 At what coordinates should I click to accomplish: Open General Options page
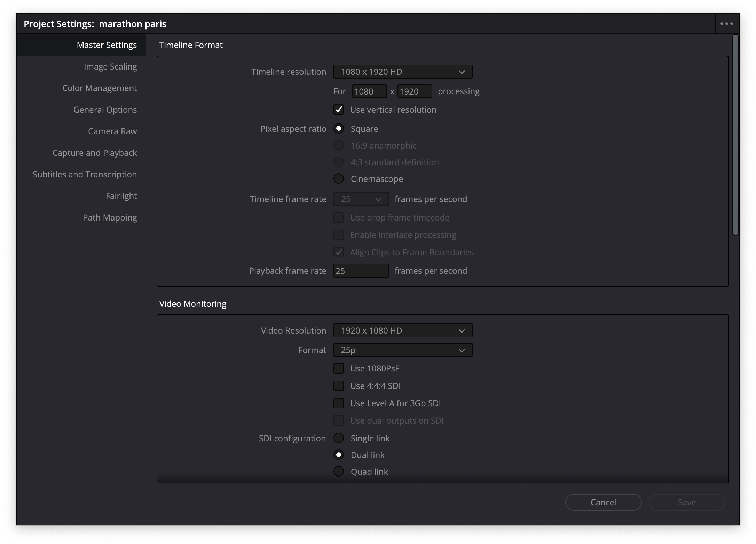click(105, 110)
